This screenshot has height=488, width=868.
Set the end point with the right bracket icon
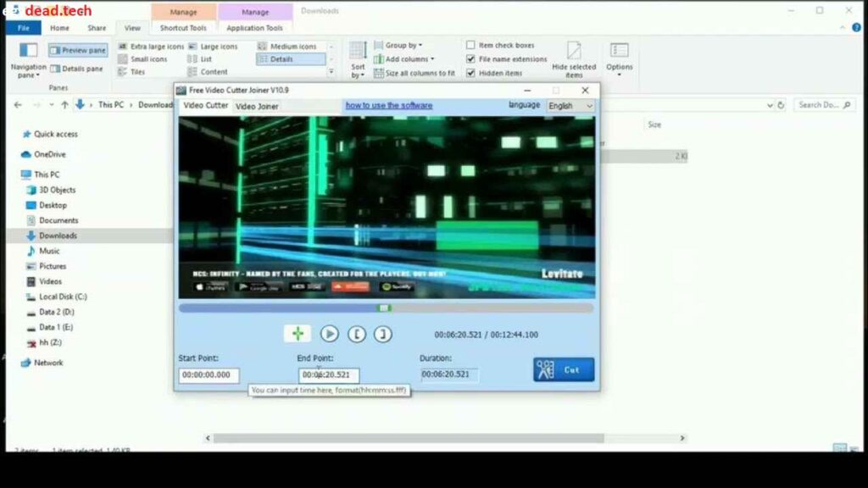(383, 334)
